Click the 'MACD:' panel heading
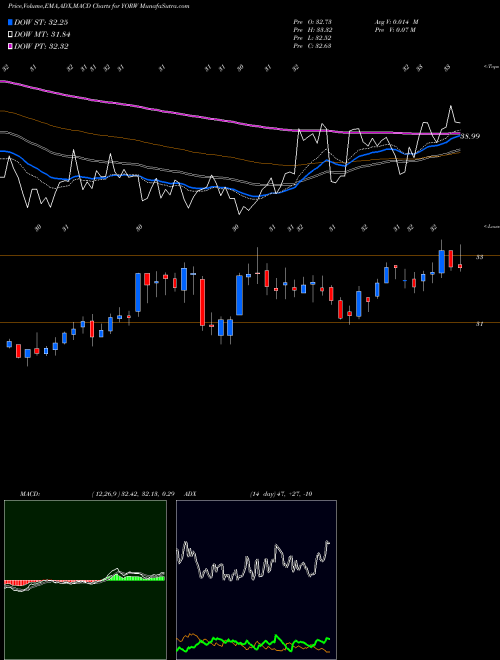500x660 pixels. tap(30, 494)
